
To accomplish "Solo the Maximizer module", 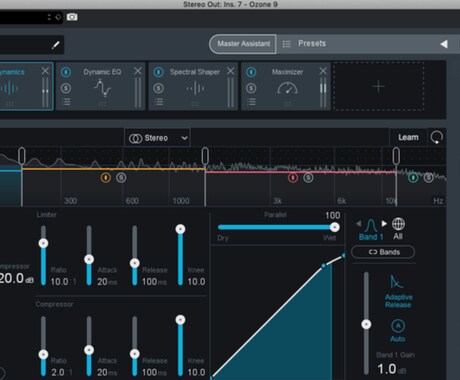I will (251, 88).
